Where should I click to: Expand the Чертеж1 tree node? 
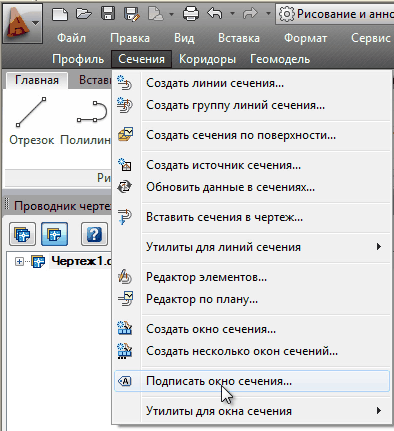pos(19,262)
